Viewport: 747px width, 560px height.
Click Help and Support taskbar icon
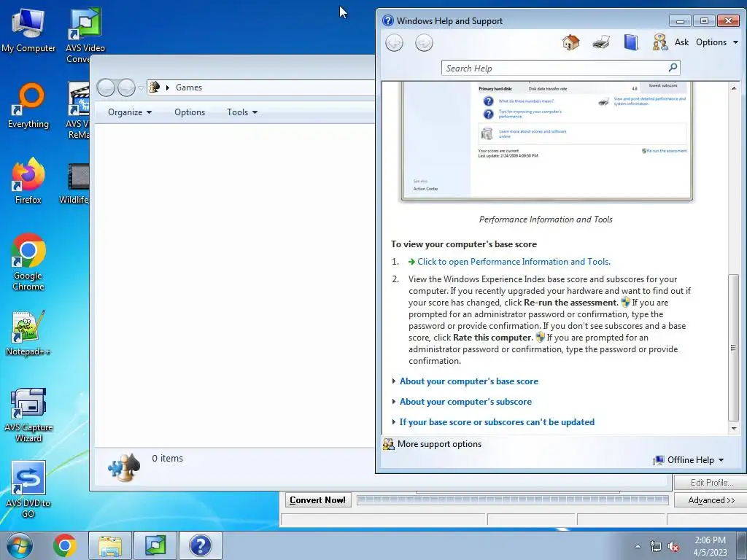[x=201, y=545]
